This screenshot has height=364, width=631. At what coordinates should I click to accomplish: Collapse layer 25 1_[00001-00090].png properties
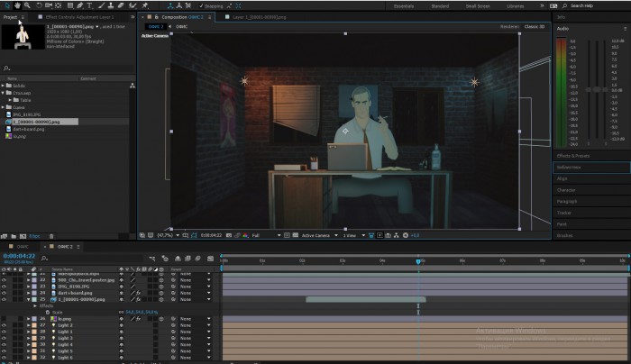coord(29,299)
